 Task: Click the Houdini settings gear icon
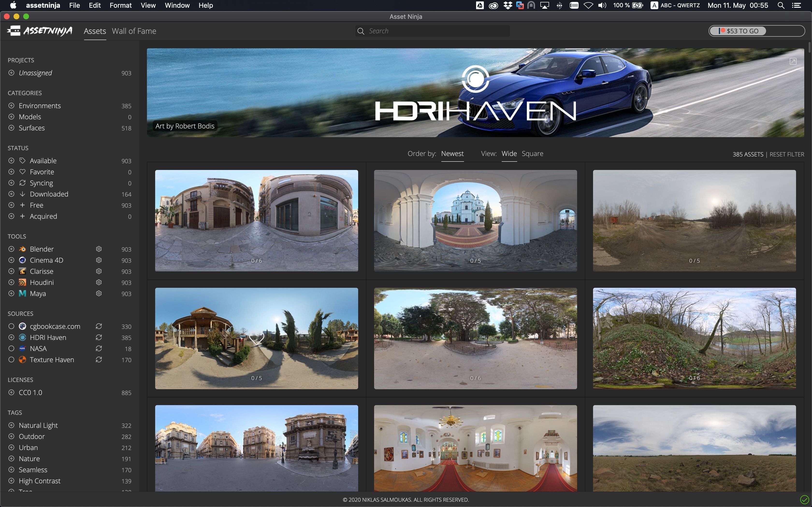coord(99,282)
